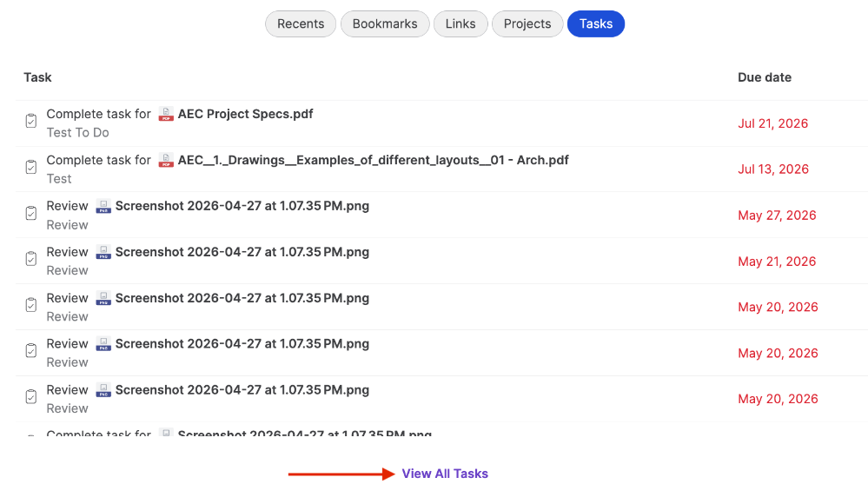
Task: Click PDF file icon beside AEC Project Specs.pdf
Action: pos(166,114)
